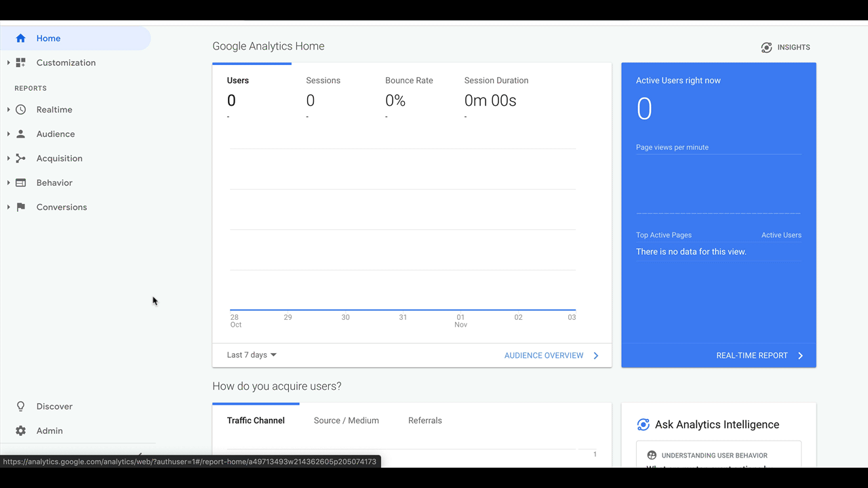
Task: Click Understanding User Behavior suggestion
Action: [718, 455]
